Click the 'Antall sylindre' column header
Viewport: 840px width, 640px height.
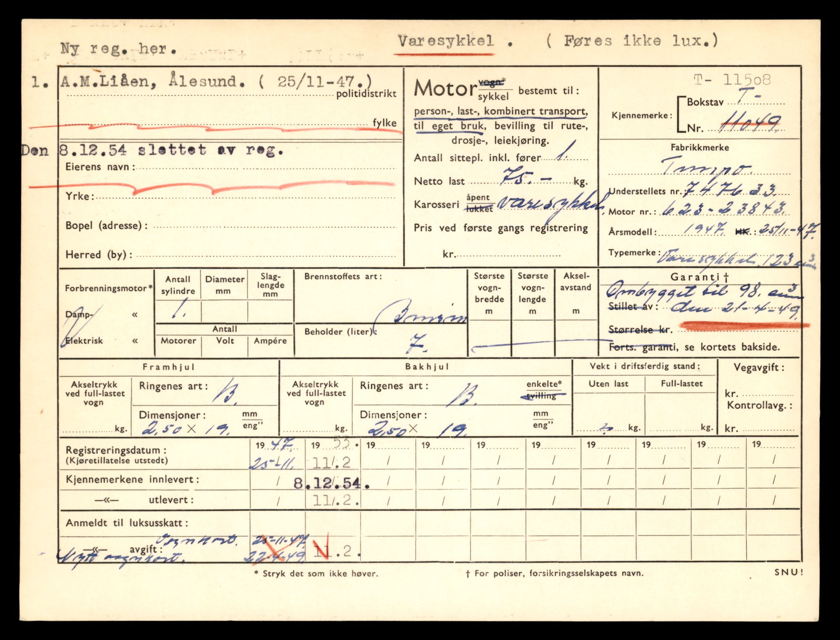178,285
